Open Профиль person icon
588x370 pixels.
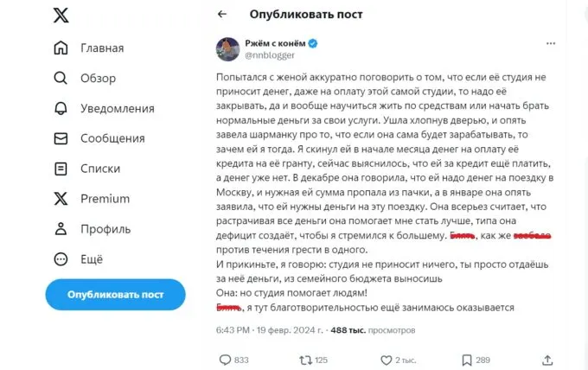point(61,229)
